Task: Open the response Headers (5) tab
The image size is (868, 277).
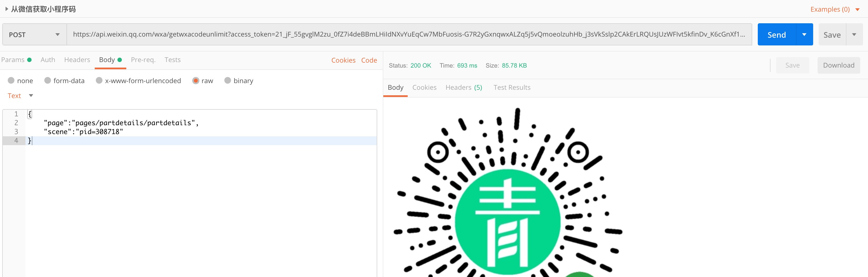Action: (464, 87)
